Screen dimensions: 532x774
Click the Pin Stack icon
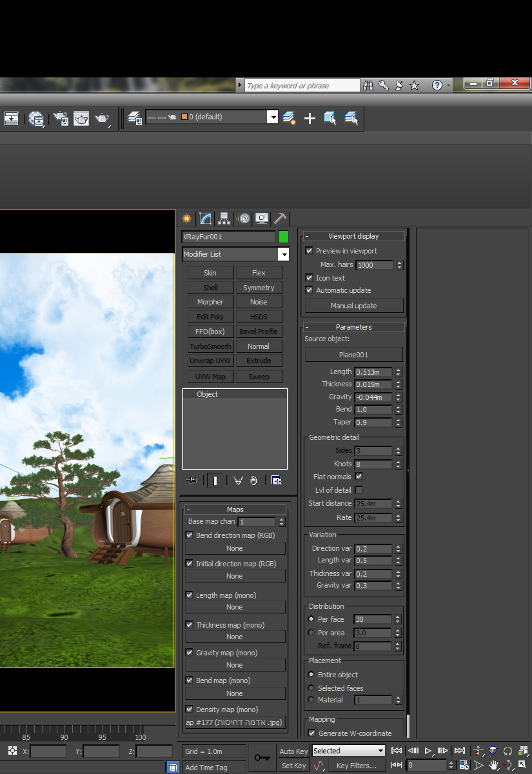point(192,481)
